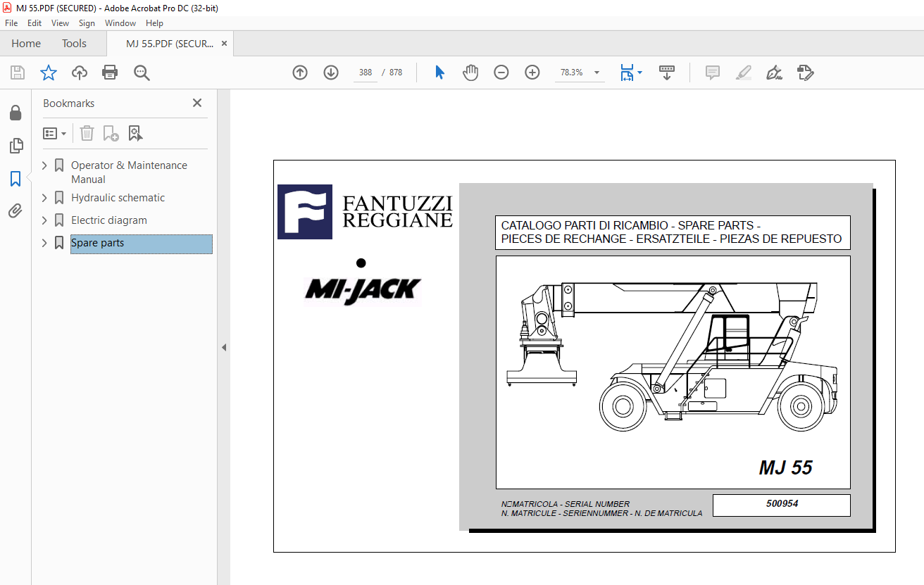Click the Fantuzzi Reggiane logo
Screen dimensions: 924x585
pos(365,211)
